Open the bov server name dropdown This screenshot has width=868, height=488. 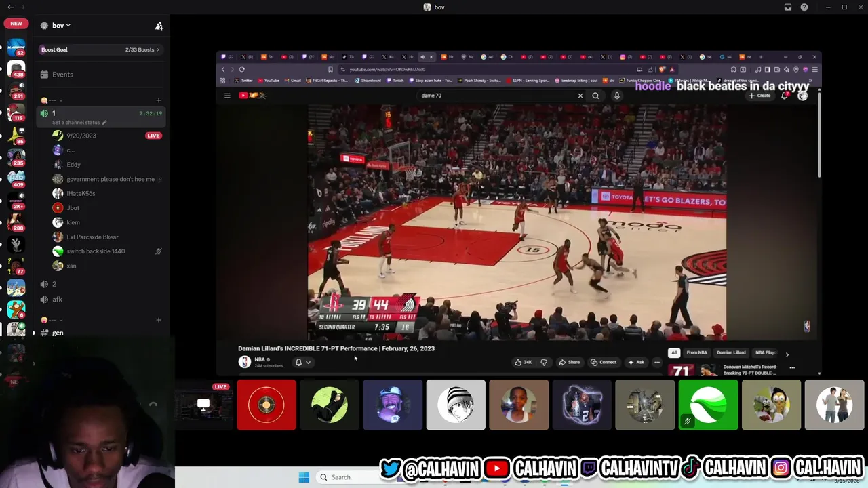pos(61,26)
